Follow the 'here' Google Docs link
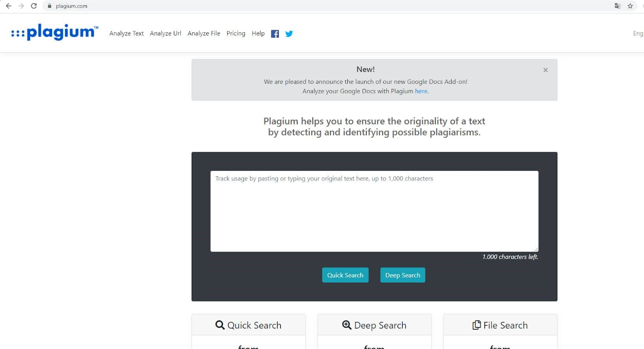 (421, 91)
